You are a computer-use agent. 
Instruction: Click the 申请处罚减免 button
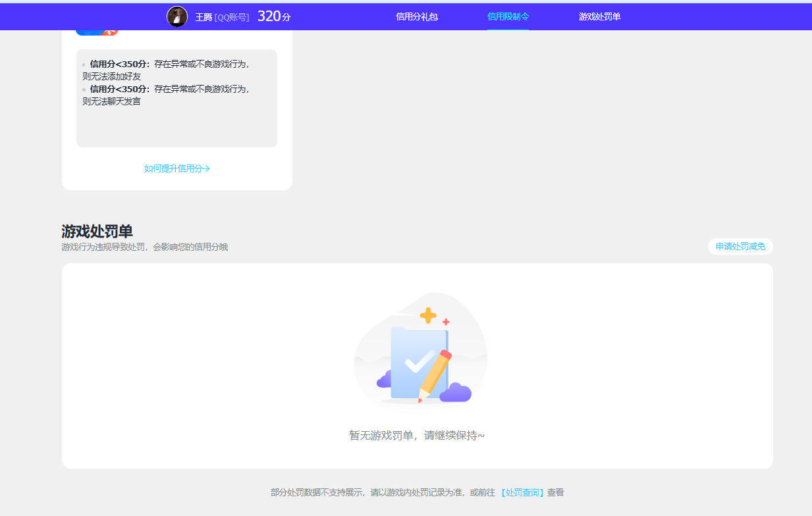point(740,246)
